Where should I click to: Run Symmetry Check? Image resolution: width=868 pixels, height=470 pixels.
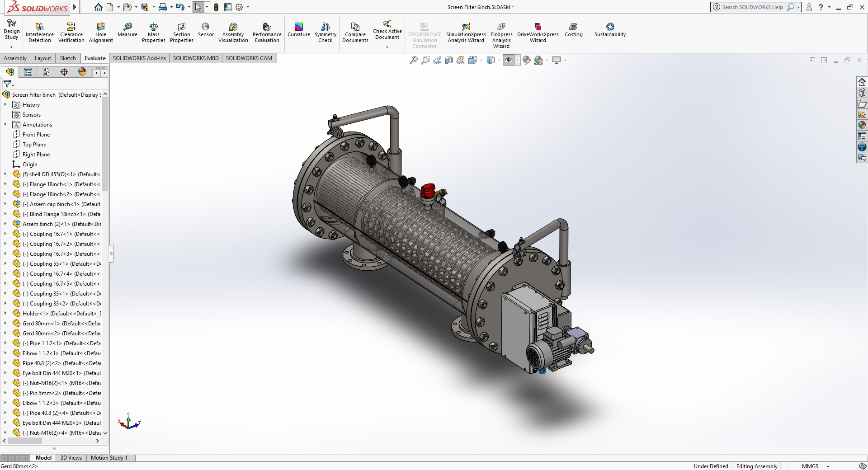[x=325, y=33]
